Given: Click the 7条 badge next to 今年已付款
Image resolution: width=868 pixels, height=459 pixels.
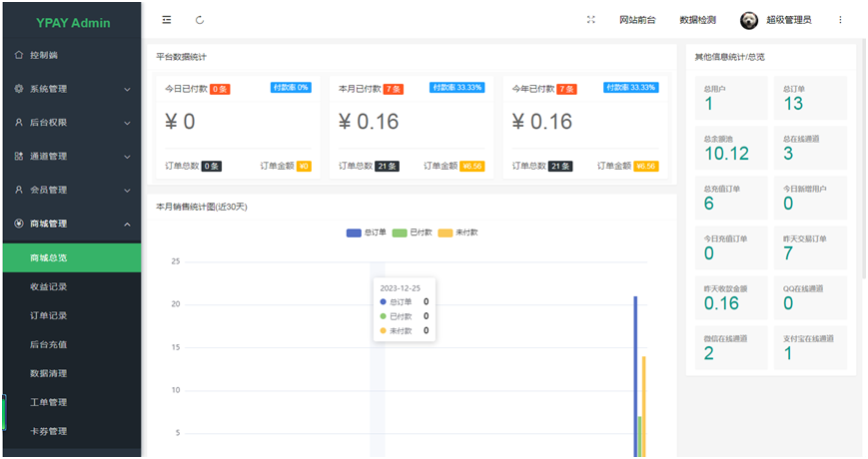Looking at the screenshot, I should pyautogui.click(x=567, y=89).
